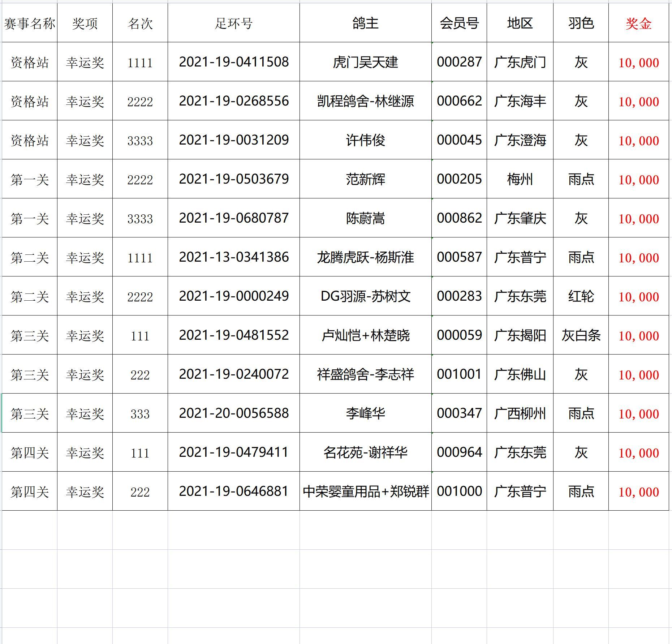
Task: Select owner 凯程鸽舍-林继源
Action: coord(366,101)
